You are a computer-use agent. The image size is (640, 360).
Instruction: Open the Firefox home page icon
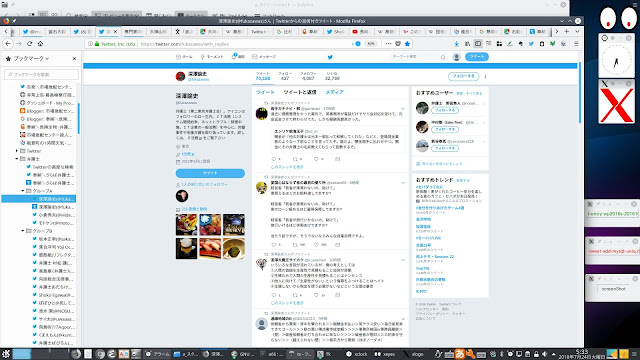coord(40,44)
